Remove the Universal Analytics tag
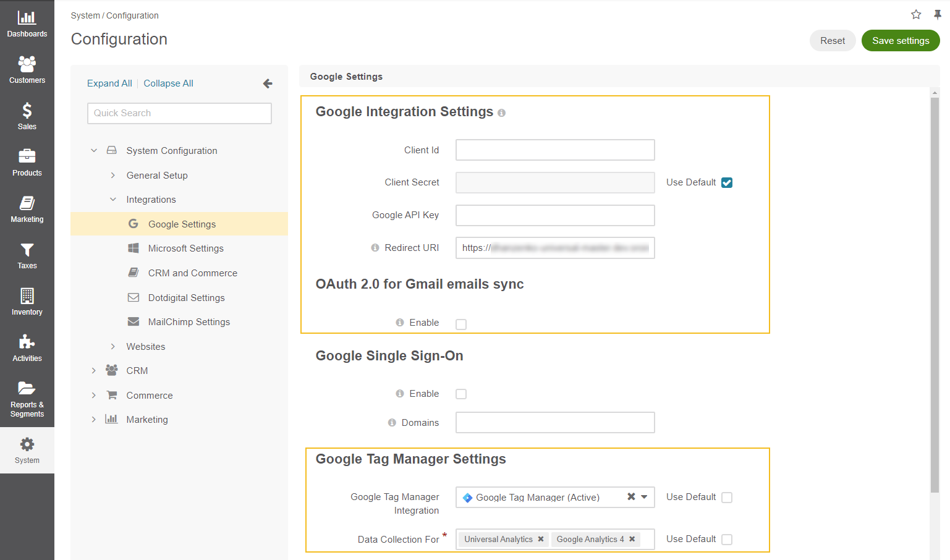950x560 pixels. pyautogui.click(x=541, y=539)
